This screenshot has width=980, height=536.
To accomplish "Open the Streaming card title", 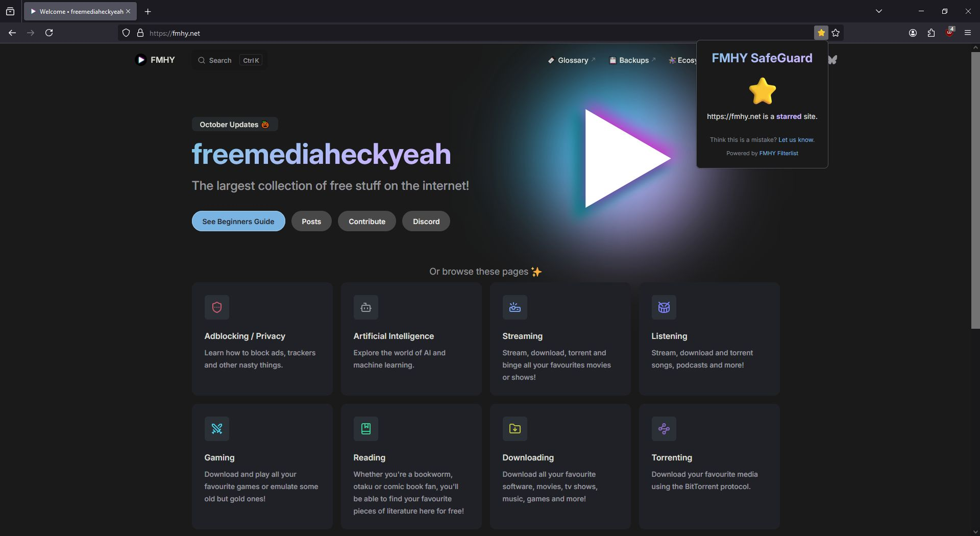I will [x=522, y=336].
